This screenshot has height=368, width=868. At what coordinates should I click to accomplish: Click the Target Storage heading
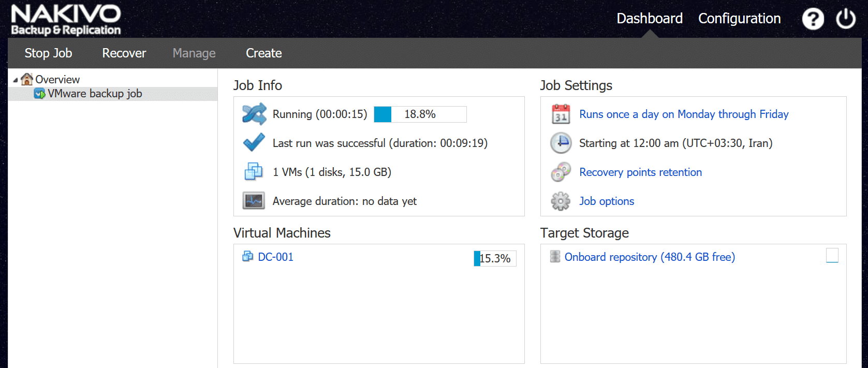pyautogui.click(x=584, y=233)
